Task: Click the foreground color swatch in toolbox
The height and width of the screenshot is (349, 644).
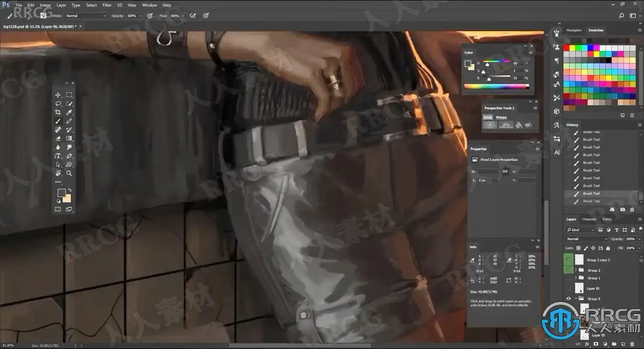Action: [61, 193]
